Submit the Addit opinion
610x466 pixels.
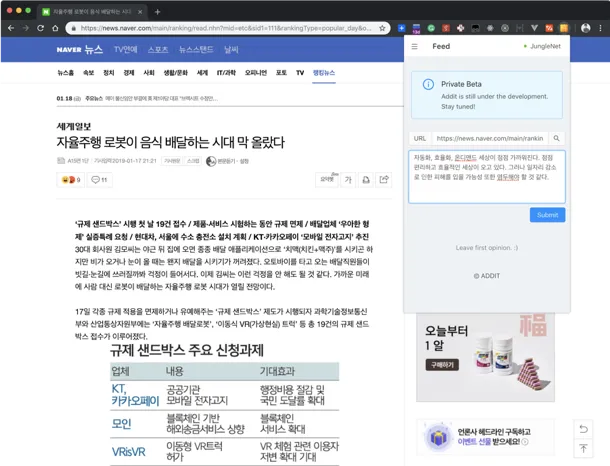click(547, 215)
